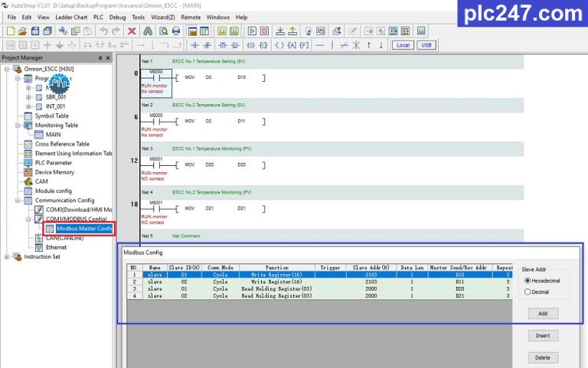
Task: Open a project using the folder icon
Action: tap(22, 31)
